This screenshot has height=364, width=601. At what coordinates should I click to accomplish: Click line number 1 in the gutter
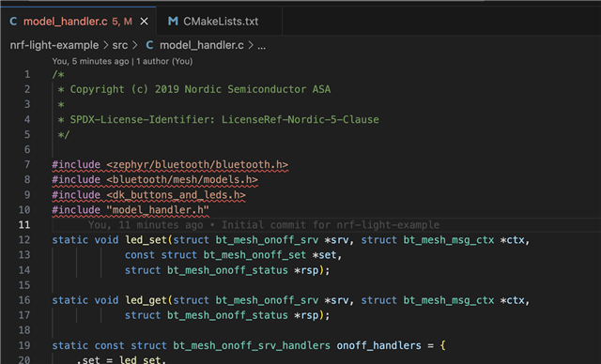[x=27, y=74]
